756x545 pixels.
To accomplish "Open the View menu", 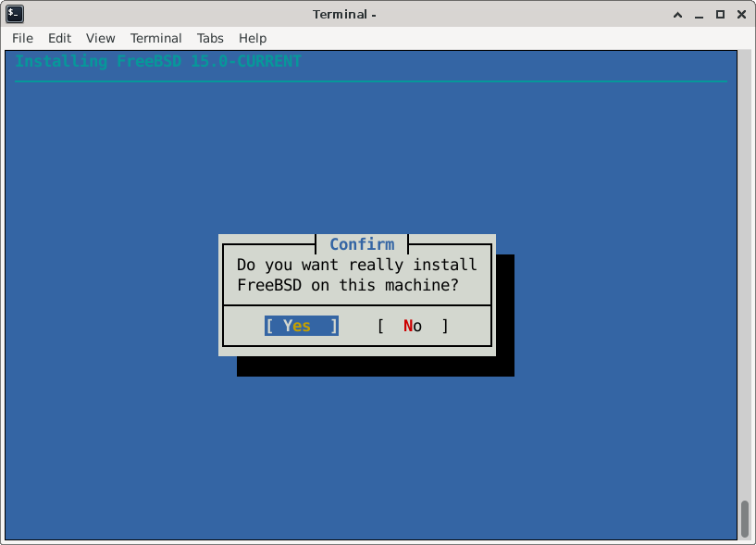I will pyautogui.click(x=100, y=38).
